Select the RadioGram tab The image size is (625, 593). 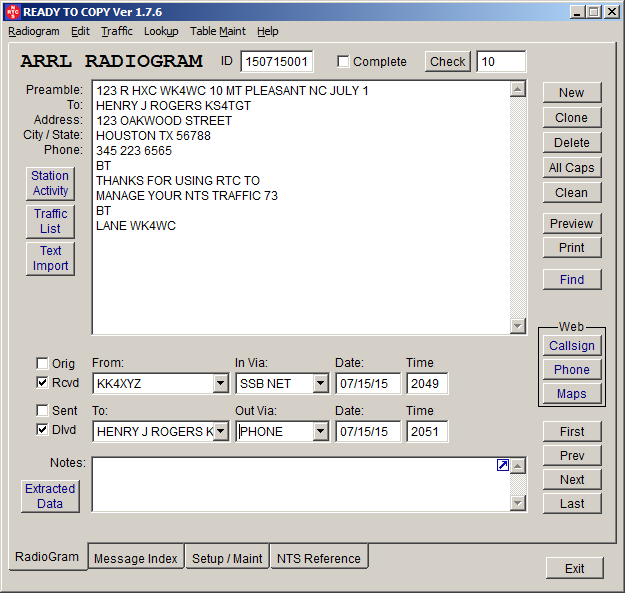coord(47,557)
